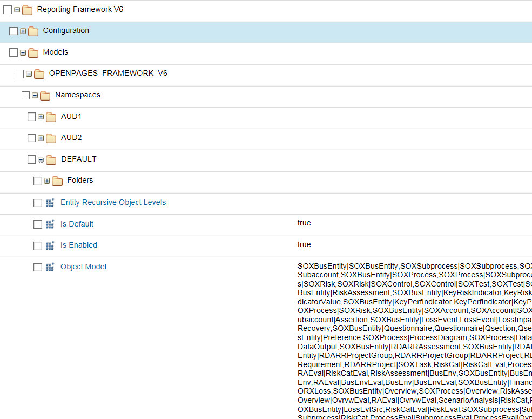Open the Object Model setting link
Image resolution: width=532 pixels, height=419 pixels.
tap(83, 267)
